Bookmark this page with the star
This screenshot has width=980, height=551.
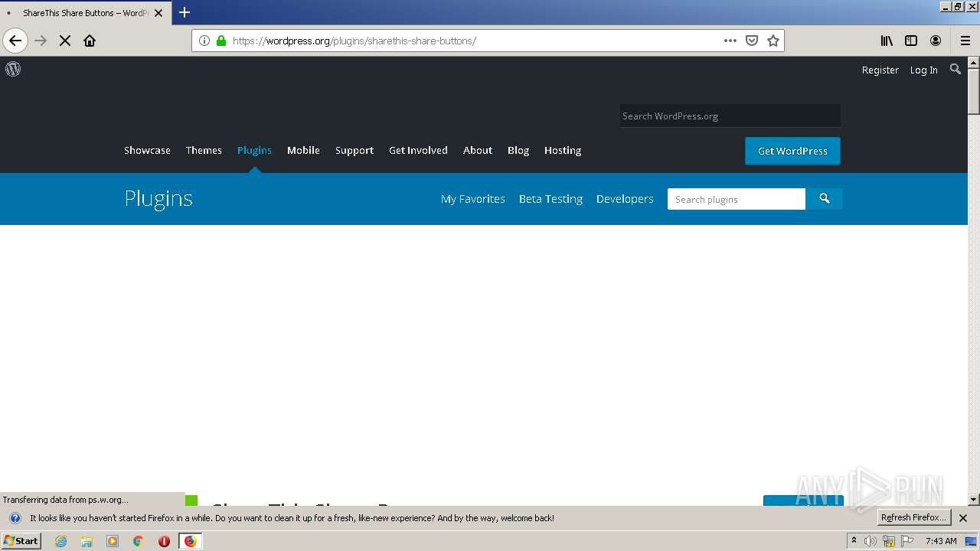[x=773, y=41]
